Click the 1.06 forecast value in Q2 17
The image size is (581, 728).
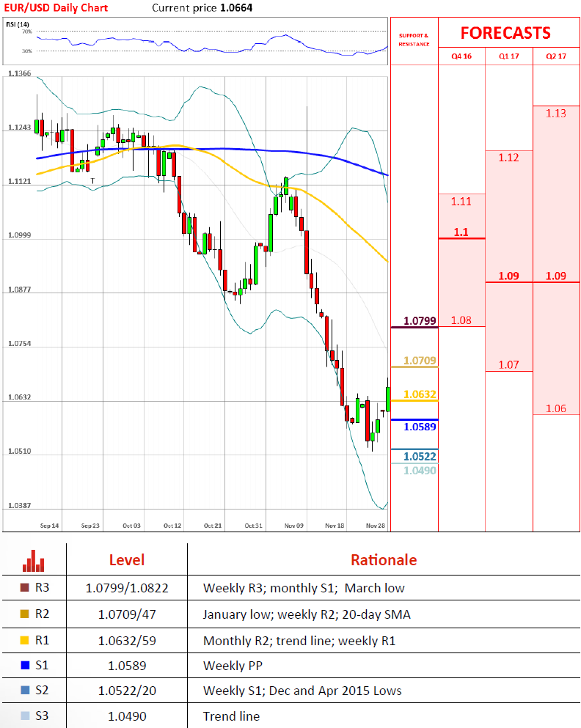556,408
